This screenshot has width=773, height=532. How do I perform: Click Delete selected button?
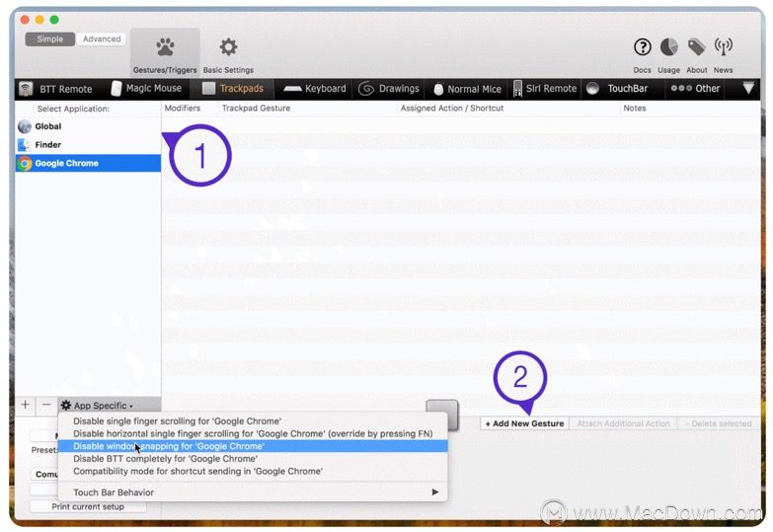tap(719, 423)
